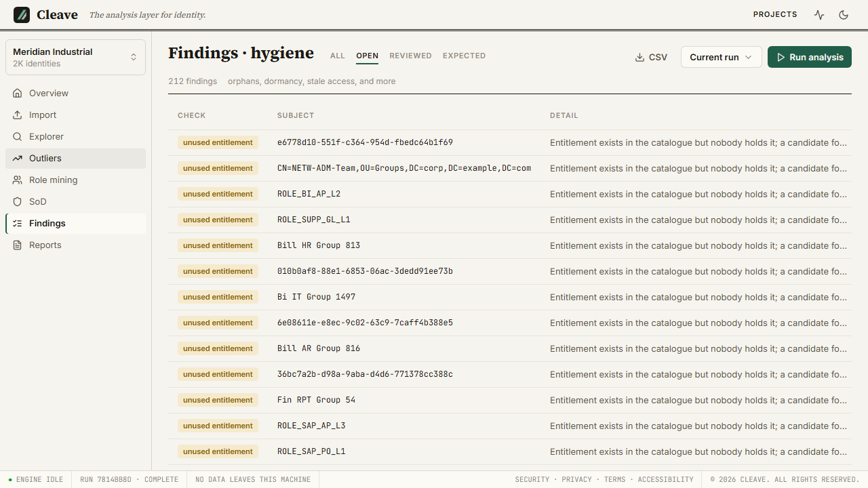Open the activity pulse icon in header
Viewport: 868px width, 488px height.
point(819,15)
